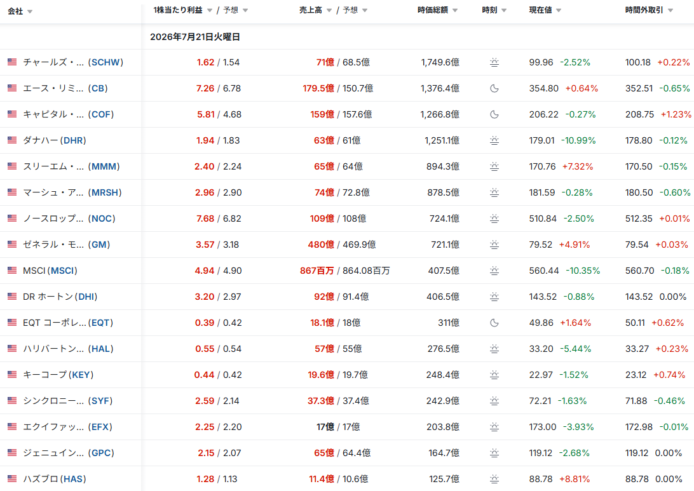Open the 会社 column sort dropdown

tap(30, 12)
